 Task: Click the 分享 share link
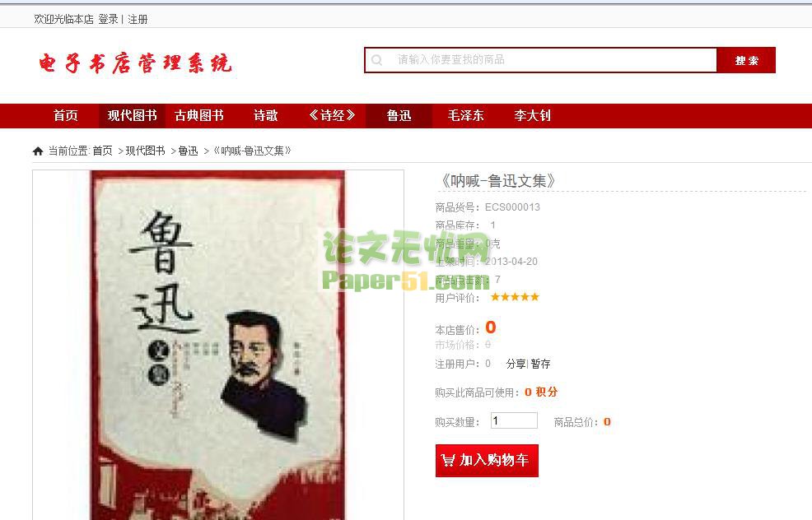(x=516, y=364)
